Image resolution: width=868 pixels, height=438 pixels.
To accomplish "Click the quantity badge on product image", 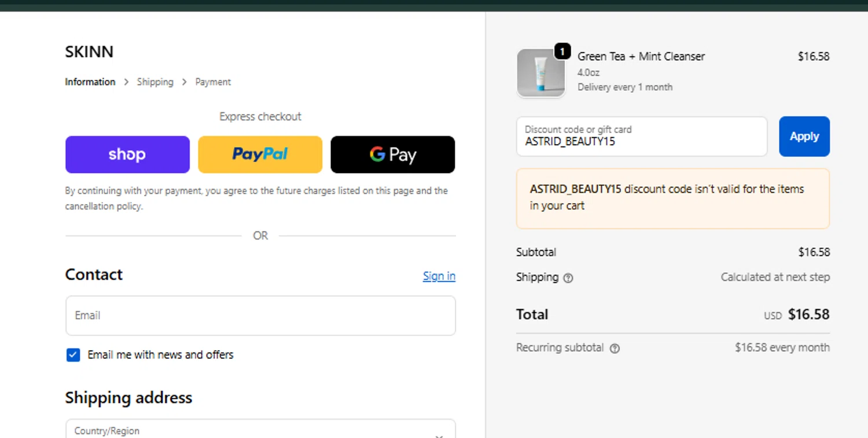I will coord(562,51).
